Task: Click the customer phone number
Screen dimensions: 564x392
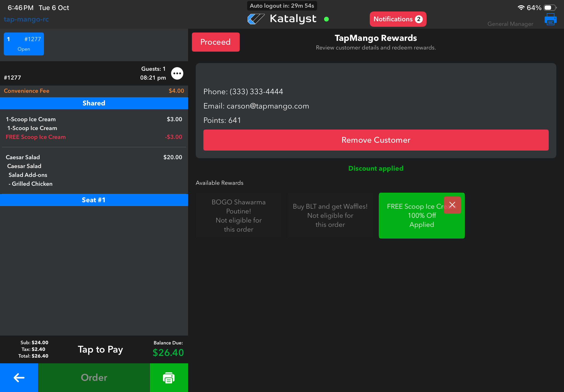Action: 243,92
